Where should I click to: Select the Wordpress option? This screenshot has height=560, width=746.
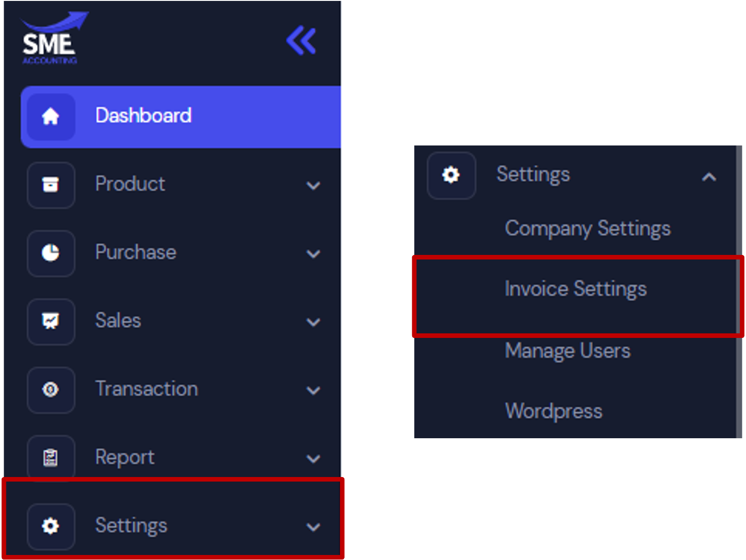pyautogui.click(x=553, y=410)
